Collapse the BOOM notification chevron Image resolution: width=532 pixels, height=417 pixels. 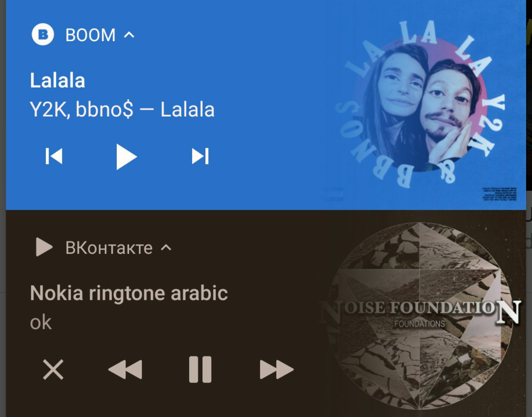tap(129, 35)
